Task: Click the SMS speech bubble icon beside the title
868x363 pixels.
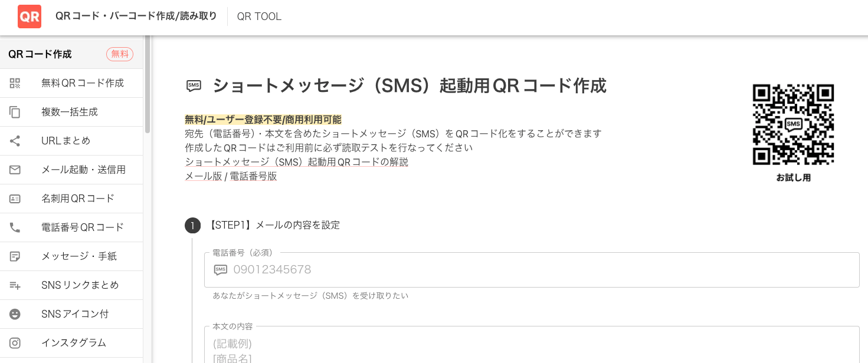Action: coord(193,86)
